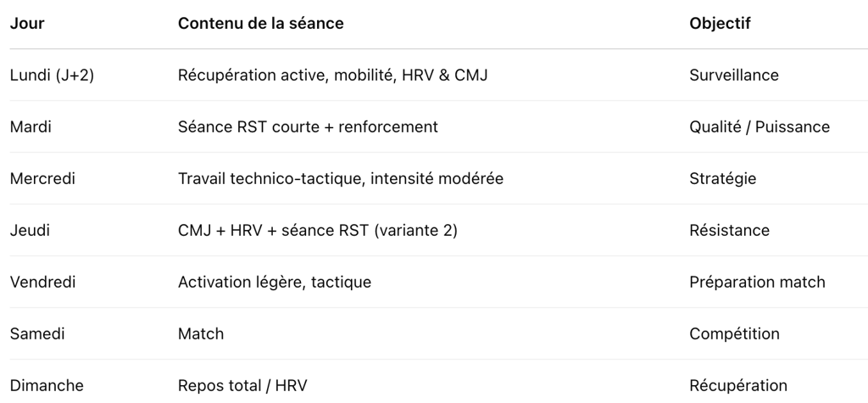Click the 'Jour' column header
This screenshot has width=868, height=403.
27,24
